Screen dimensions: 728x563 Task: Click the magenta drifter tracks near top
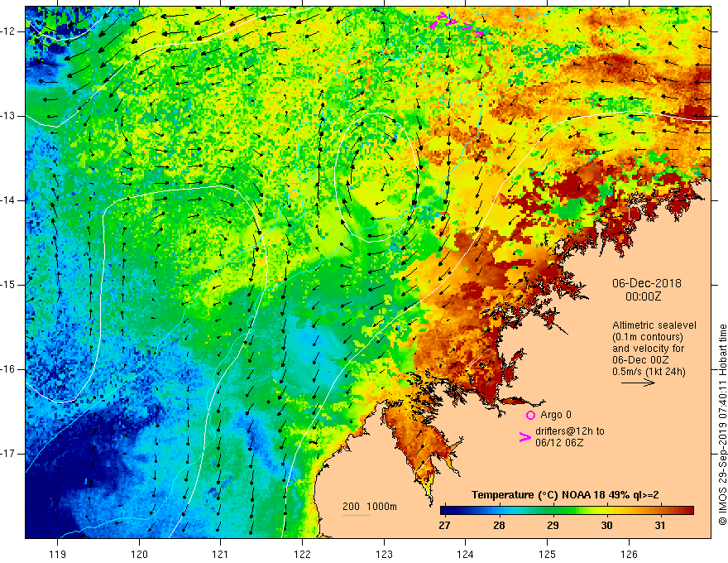[455, 23]
